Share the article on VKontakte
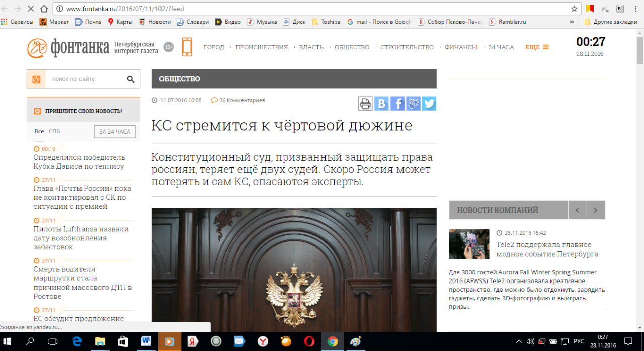This screenshot has width=644, height=351. [x=381, y=103]
